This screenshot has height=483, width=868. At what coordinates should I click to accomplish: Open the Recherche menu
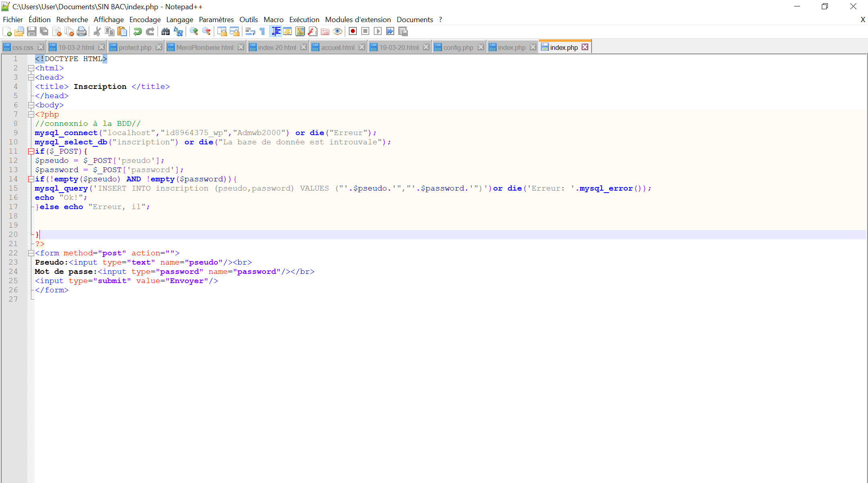click(72, 20)
